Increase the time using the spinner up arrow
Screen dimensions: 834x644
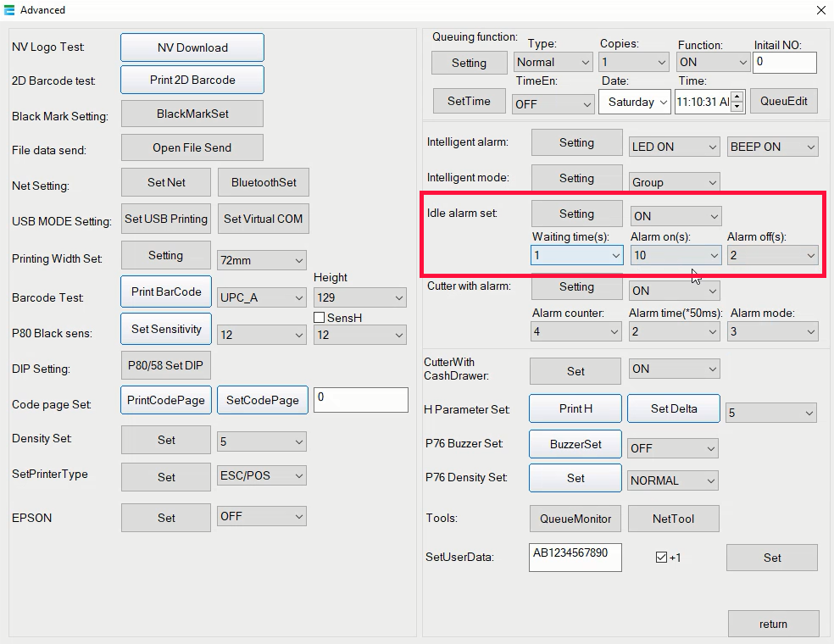[737, 97]
